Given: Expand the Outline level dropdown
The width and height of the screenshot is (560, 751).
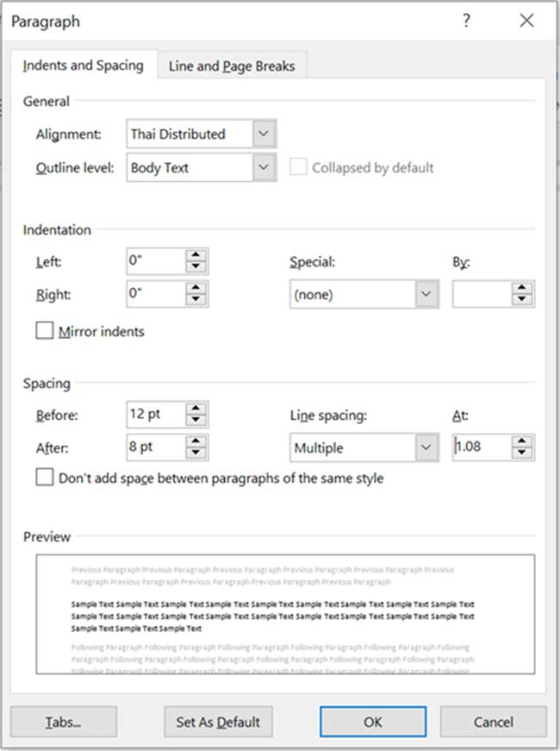Looking at the screenshot, I should pyautogui.click(x=264, y=168).
